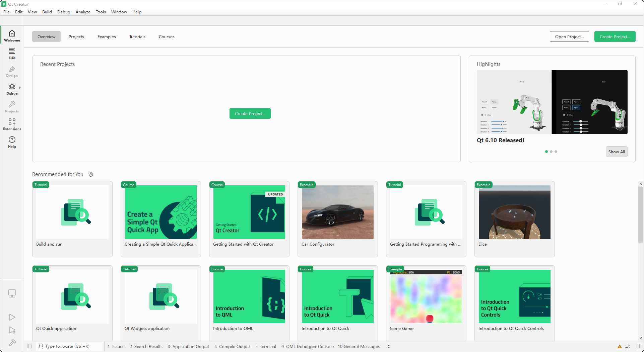Open the Car Configurator example thumbnail
This screenshot has height=352, width=644.
click(337, 212)
